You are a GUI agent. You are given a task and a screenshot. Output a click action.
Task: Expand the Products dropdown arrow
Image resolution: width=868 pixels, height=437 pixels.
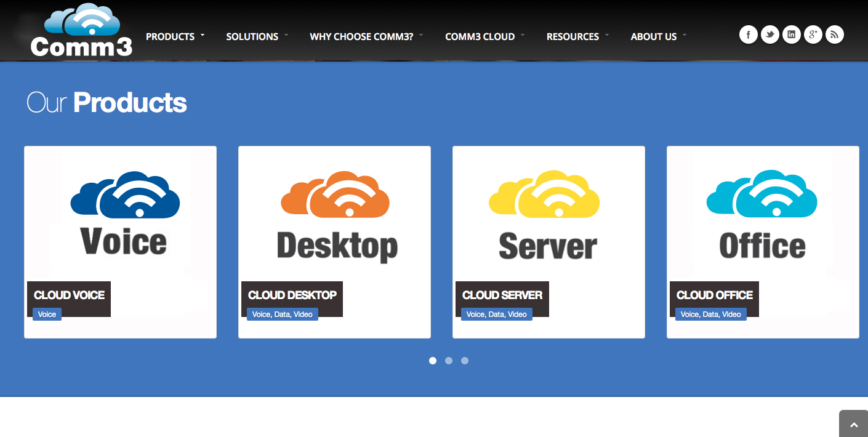point(203,35)
